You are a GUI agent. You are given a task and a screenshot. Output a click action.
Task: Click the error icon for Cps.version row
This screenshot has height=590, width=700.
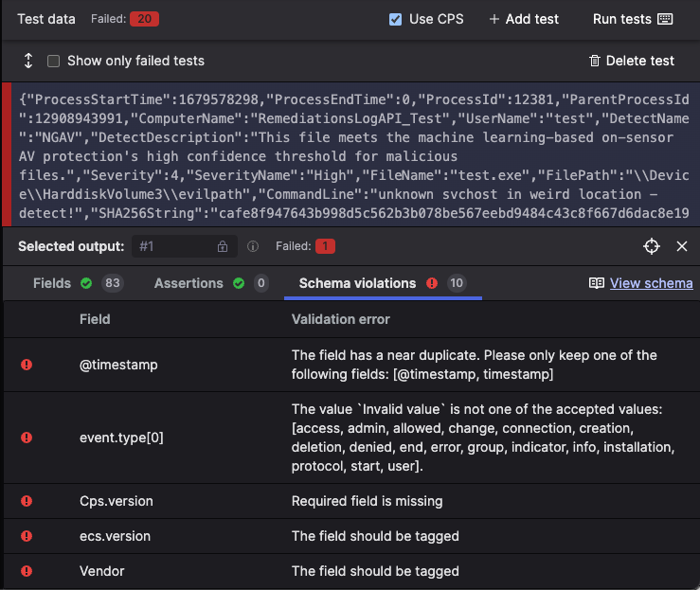coord(27,501)
